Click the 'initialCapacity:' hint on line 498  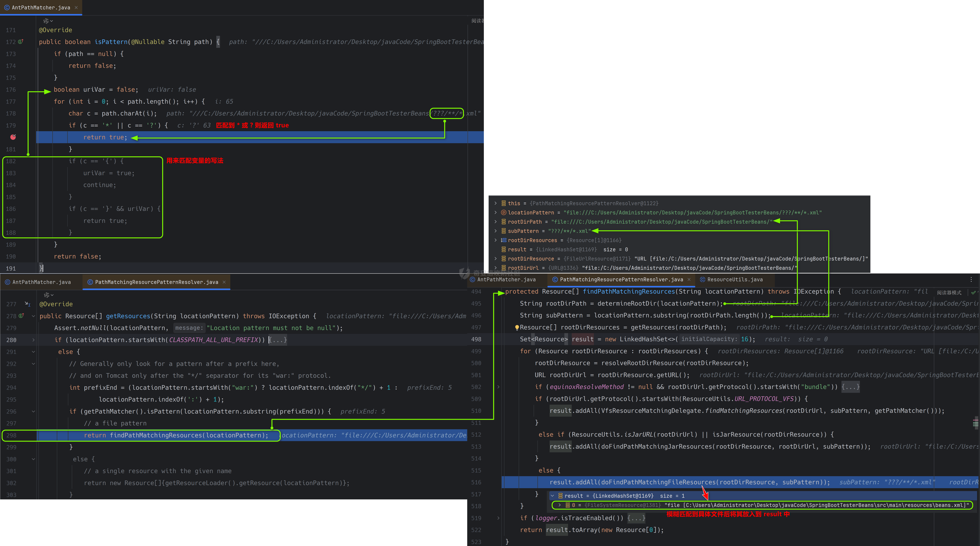(710, 339)
